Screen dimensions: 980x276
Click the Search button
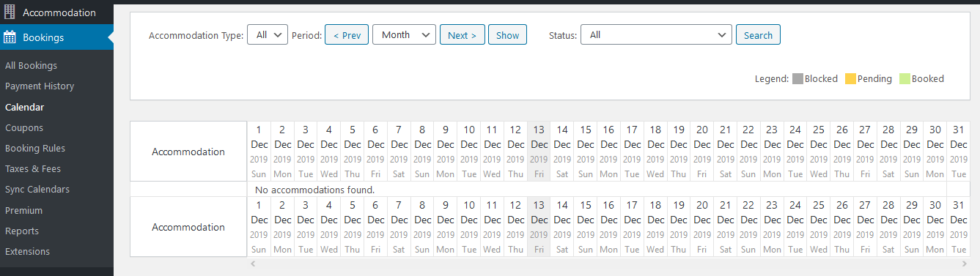pos(758,34)
